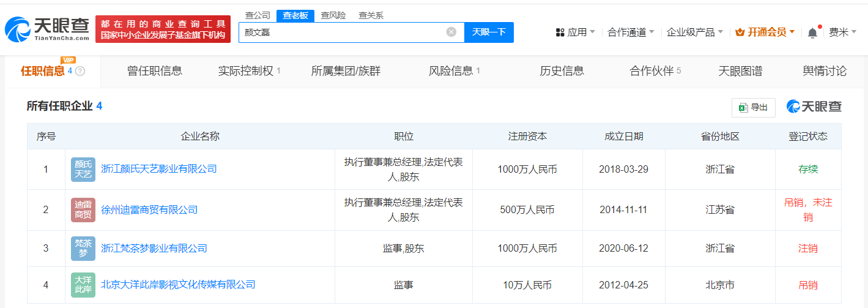Open the 历史信息 tab

562,71
